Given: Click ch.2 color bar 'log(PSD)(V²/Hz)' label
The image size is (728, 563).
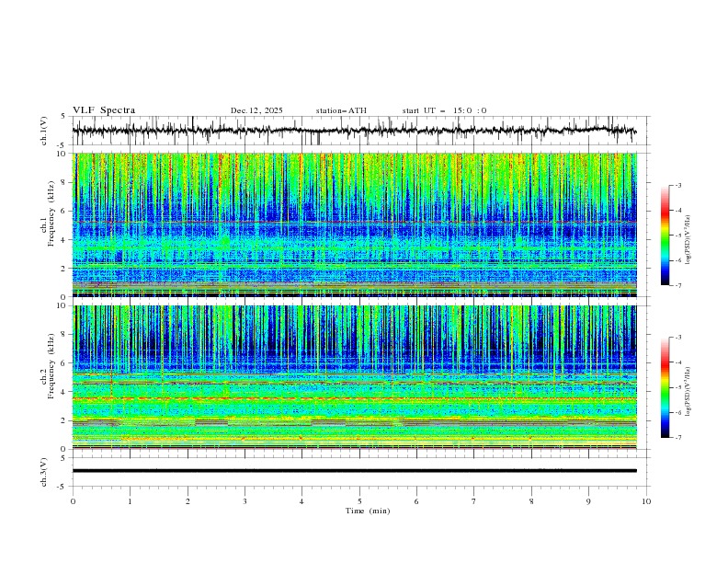Looking at the screenshot, I should (688, 392).
